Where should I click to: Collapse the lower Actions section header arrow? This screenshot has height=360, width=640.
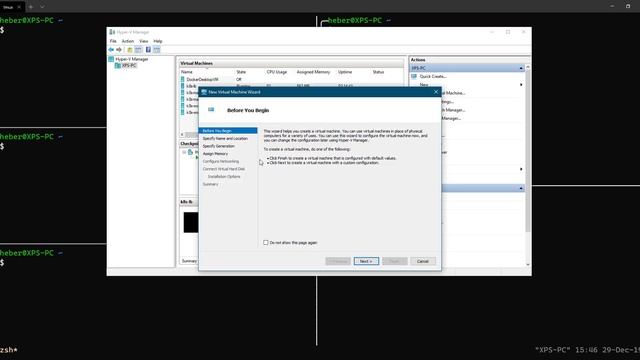click(x=521, y=188)
